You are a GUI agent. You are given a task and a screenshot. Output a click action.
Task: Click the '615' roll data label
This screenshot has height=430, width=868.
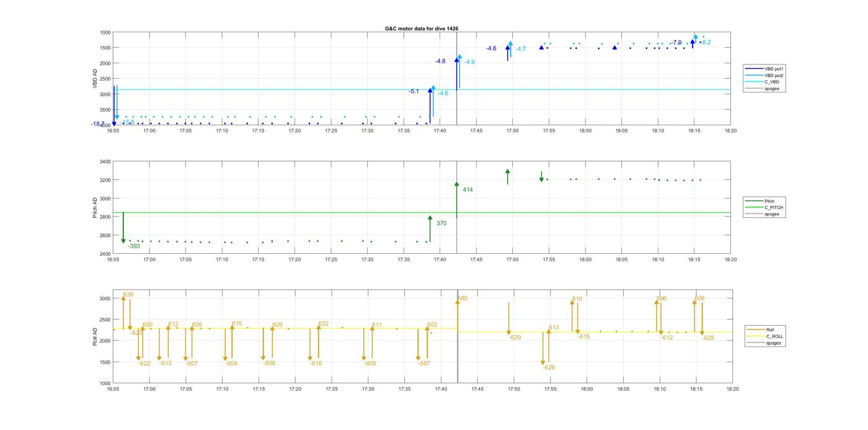(237, 323)
